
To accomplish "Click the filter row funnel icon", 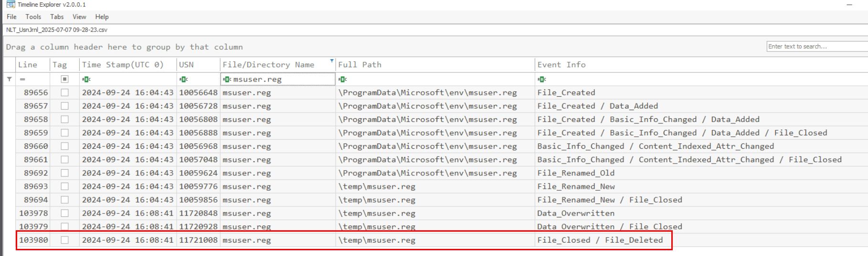I will pos(9,79).
